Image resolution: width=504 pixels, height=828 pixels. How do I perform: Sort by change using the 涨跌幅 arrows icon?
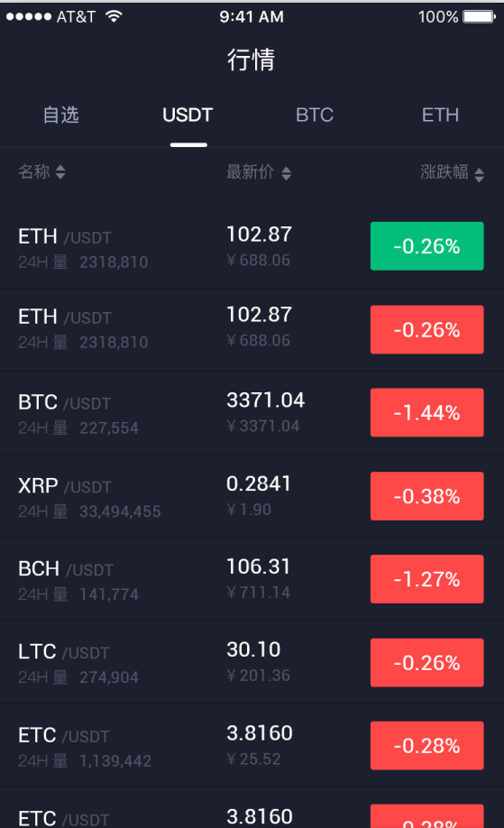pyautogui.click(x=479, y=175)
